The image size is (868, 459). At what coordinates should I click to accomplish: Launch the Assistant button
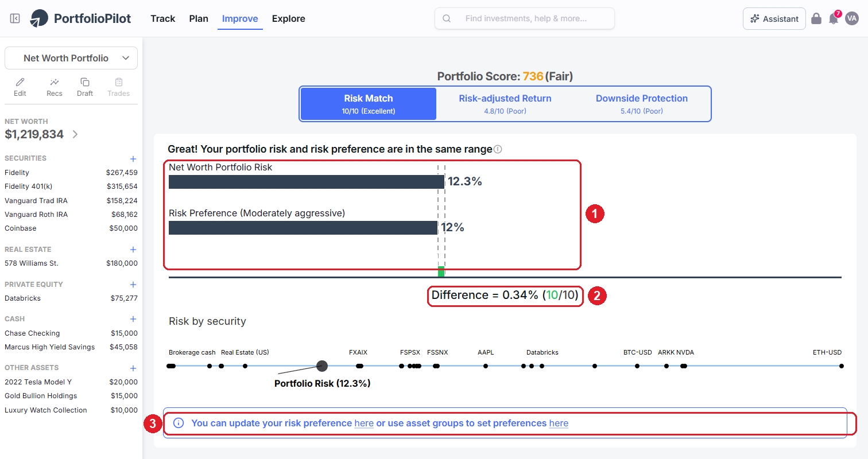click(x=774, y=18)
